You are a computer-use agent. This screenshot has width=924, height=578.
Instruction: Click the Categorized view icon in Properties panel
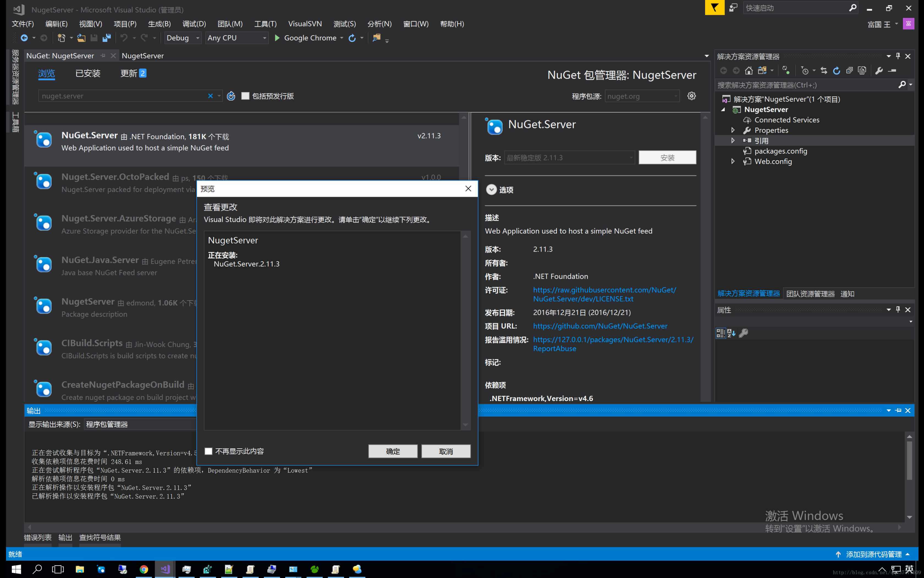721,333
